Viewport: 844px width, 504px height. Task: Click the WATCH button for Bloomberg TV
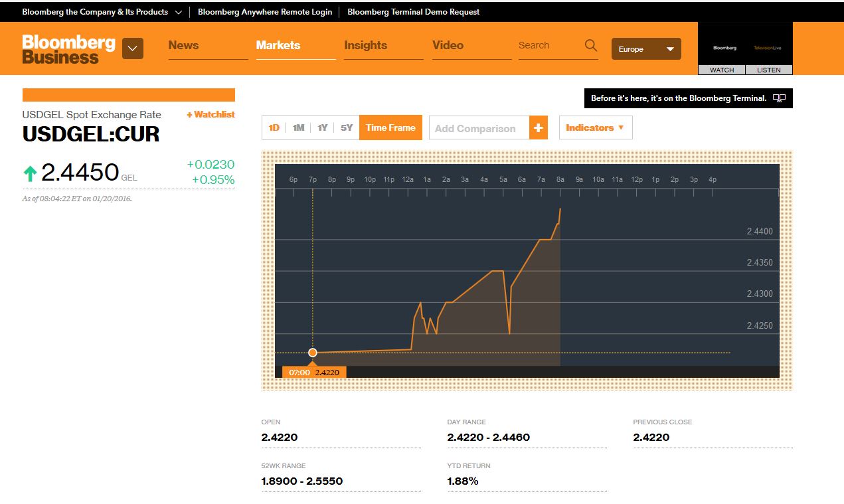click(722, 70)
